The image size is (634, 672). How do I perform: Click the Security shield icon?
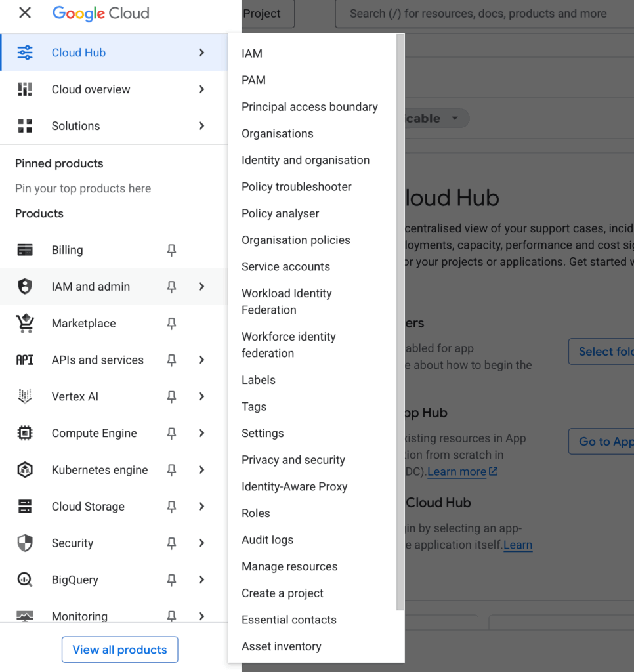coord(25,543)
